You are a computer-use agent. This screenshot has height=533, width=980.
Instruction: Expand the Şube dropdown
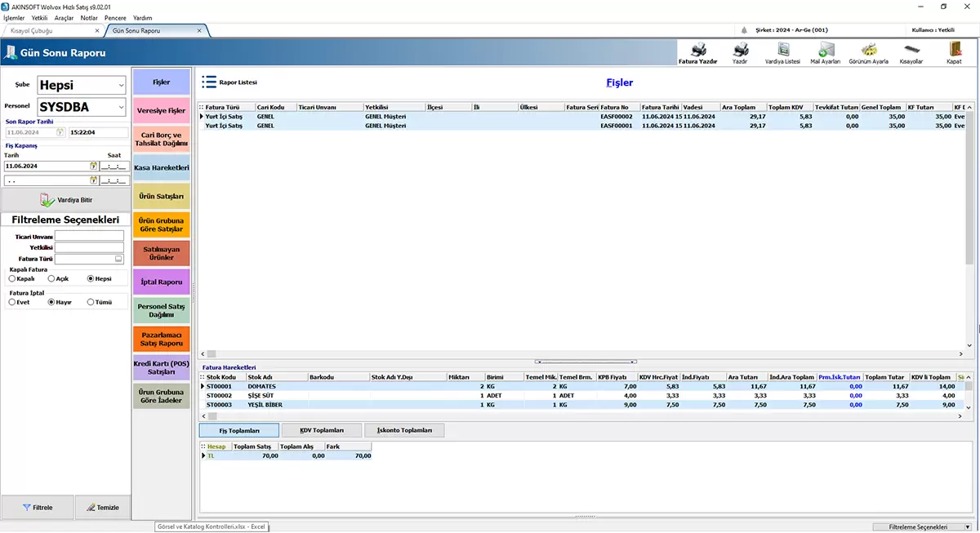(x=122, y=85)
